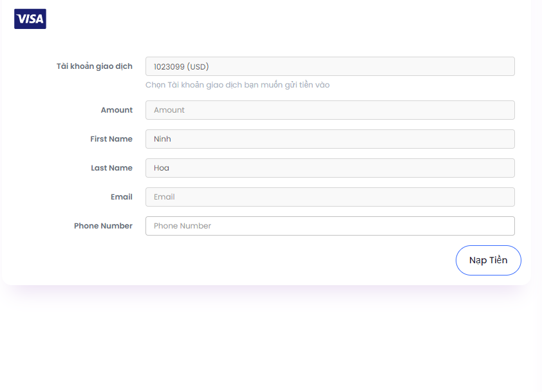Viewport: 542px width, 392px height.
Task: Click the bold Amount label text
Action: (x=117, y=110)
